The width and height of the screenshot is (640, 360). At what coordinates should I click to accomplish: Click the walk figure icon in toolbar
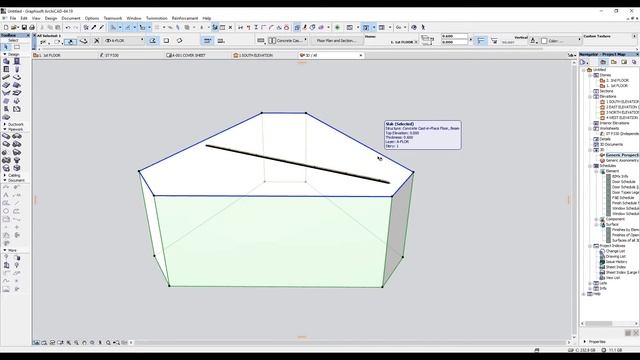pyautogui.click(x=423, y=27)
